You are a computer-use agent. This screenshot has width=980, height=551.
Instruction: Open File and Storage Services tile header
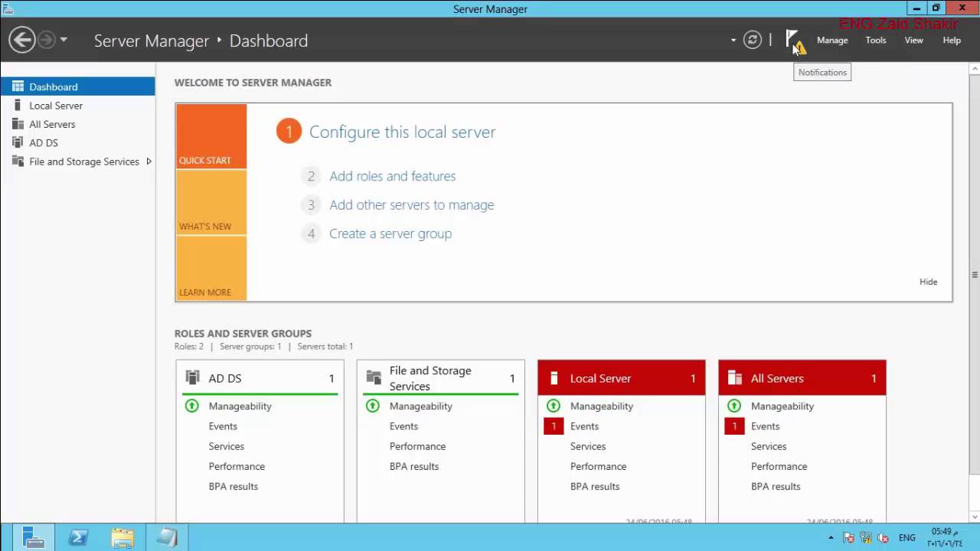[x=441, y=378]
